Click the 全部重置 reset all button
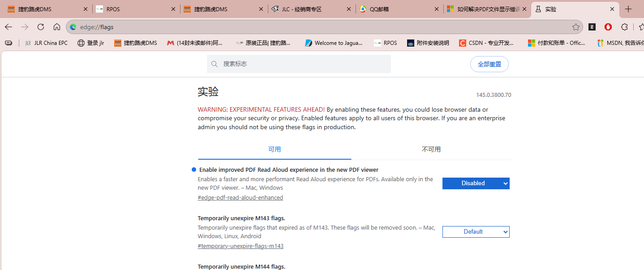Viewport: 644px width, 270px height. pyautogui.click(x=489, y=64)
